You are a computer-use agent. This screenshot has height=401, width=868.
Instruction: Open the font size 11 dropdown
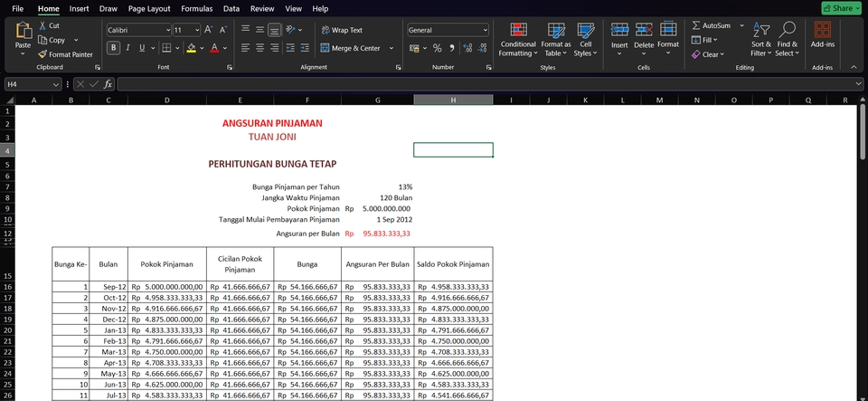(x=197, y=30)
